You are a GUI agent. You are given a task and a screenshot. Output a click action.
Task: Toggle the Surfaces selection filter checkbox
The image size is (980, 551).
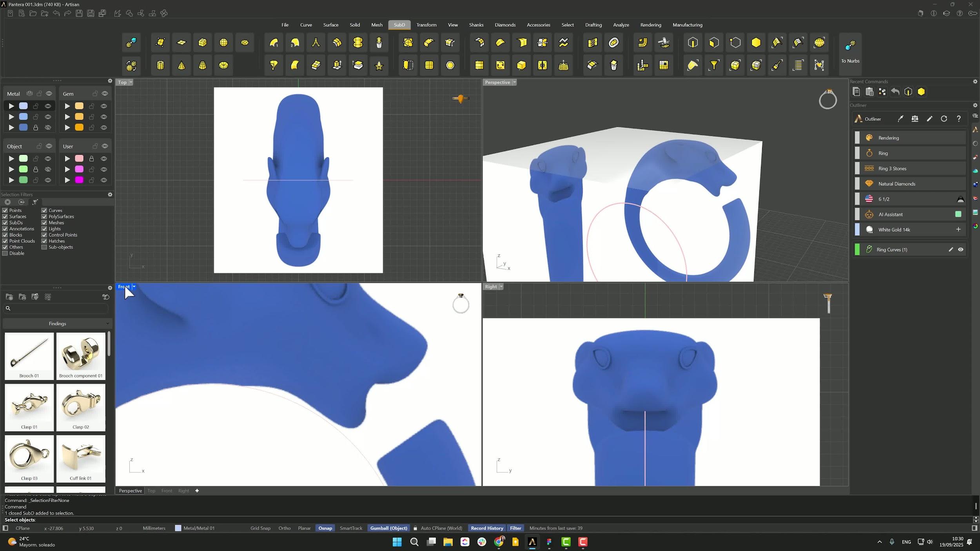pos(5,217)
